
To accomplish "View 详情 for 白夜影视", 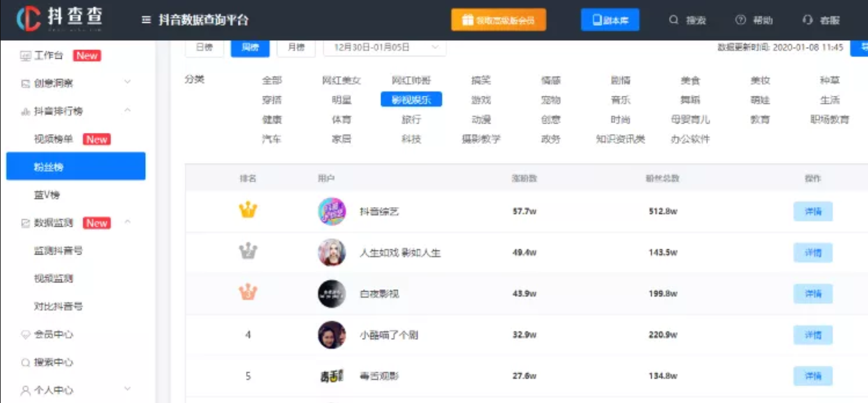I will (812, 294).
